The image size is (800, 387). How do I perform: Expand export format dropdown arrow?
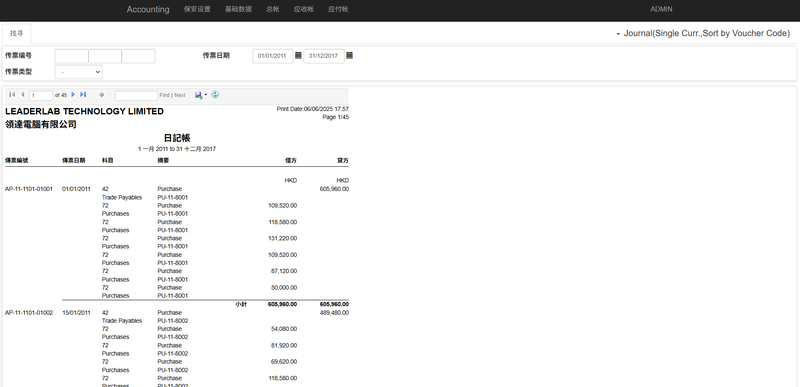[x=206, y=95]
